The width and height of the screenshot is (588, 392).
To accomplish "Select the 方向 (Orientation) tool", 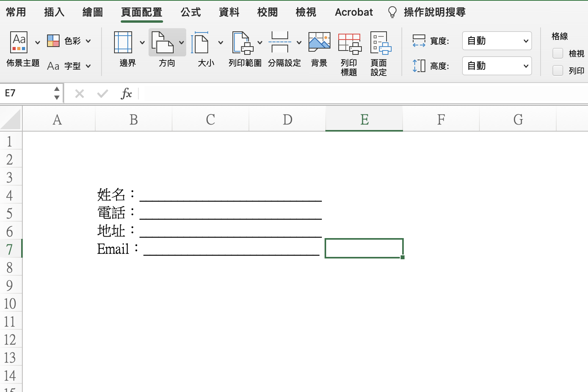I will [x=166, y=49].
